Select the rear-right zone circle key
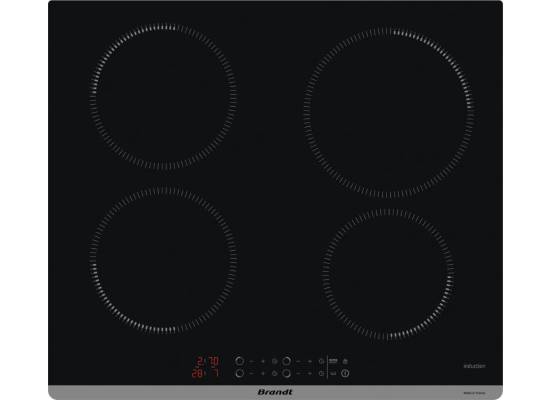 point(286,361)
